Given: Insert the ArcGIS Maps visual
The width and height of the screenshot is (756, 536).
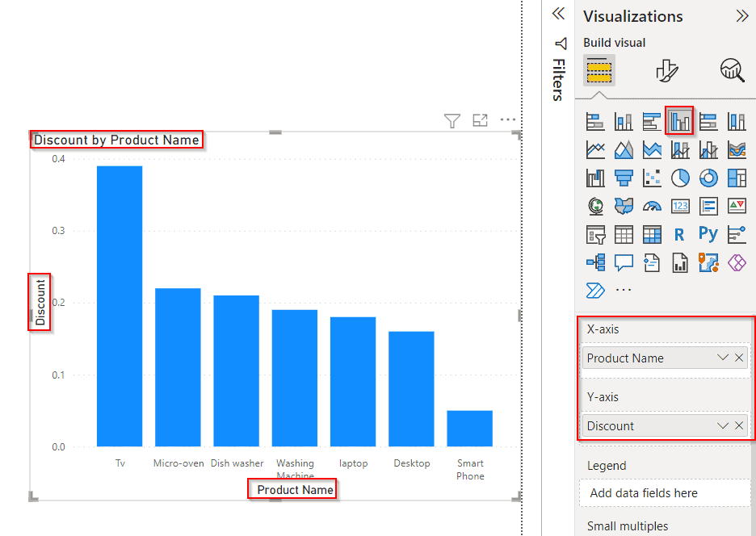Looking at the screenshot, I should [x=708, y=263].
